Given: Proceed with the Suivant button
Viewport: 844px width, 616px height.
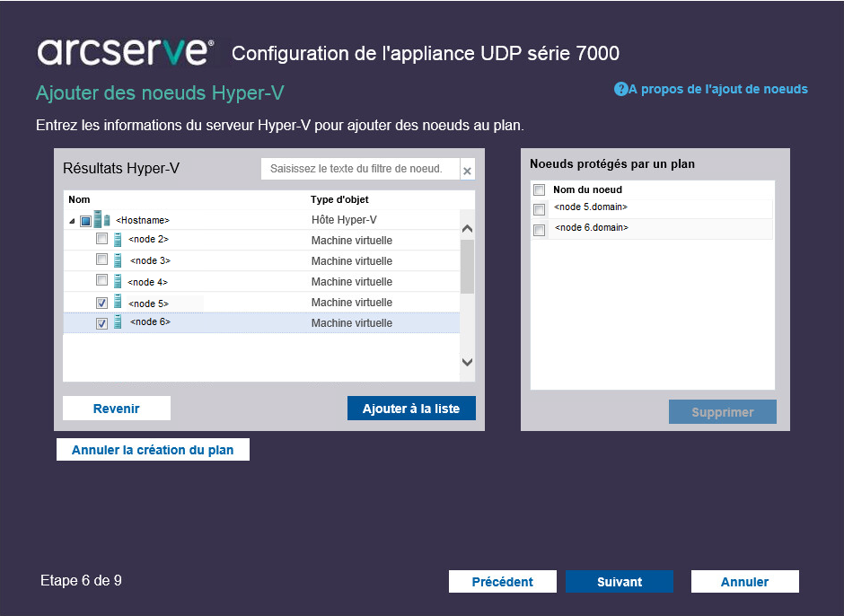Looking at the screenshot, I should tap(620, 582).
